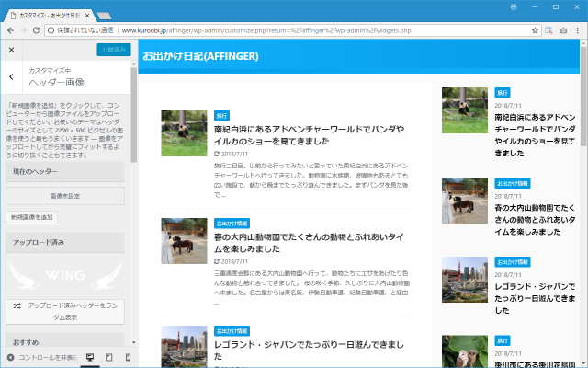Click the 画像未設定 button
The height and width of the screenshot is (368, 588).
click(x=65, y=196)
